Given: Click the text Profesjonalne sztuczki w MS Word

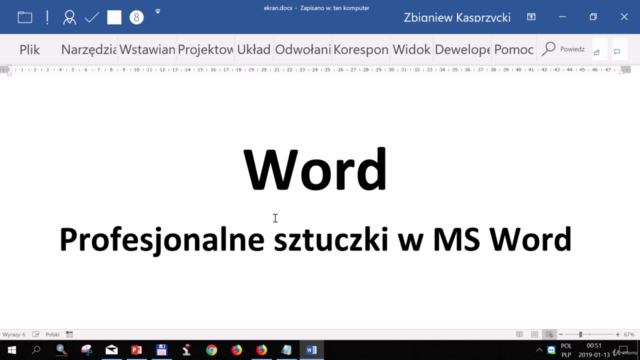Looking at the screenshot, I should coord(315,240).
